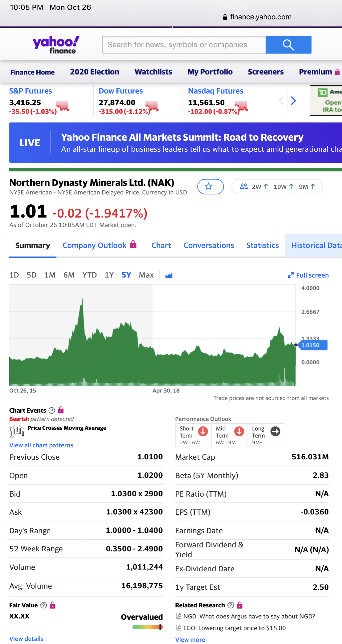Screen dimensions: 342x644
Task: Open the Watchlists menu item
Action: tap(153, 72)
